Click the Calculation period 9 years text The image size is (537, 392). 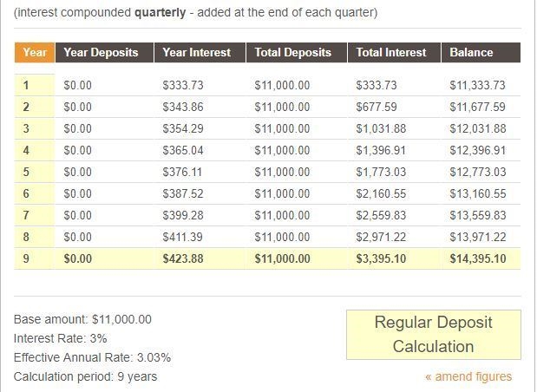[x=85, y=376]
